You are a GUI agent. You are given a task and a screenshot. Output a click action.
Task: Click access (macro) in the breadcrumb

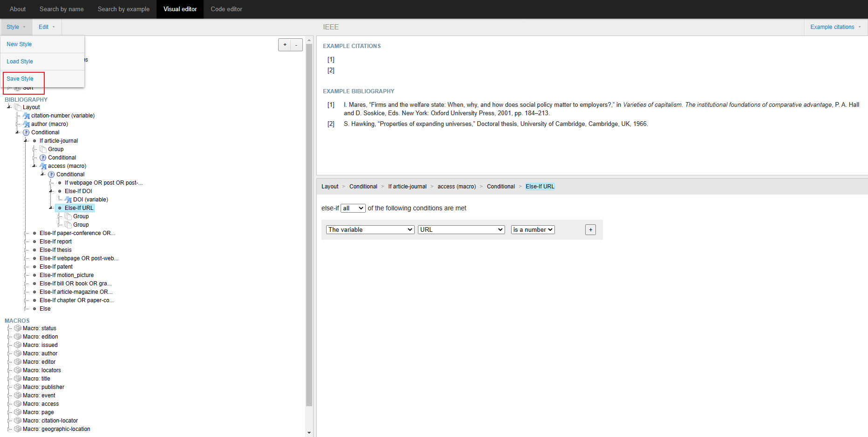tap(457, 187)
